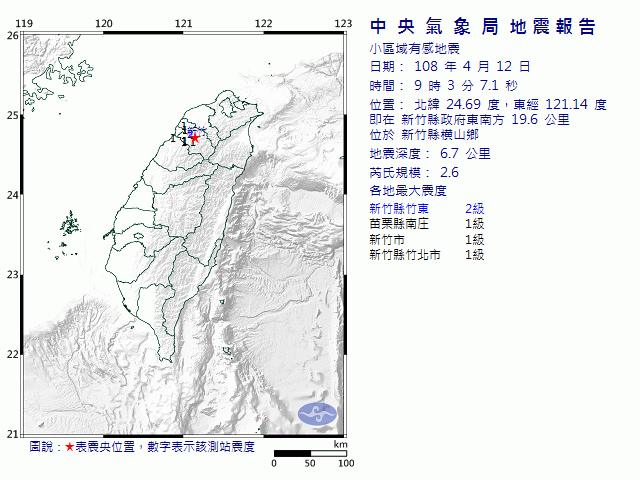
Task: Click the km scale bar under the map
Action: tap(310, 453)
